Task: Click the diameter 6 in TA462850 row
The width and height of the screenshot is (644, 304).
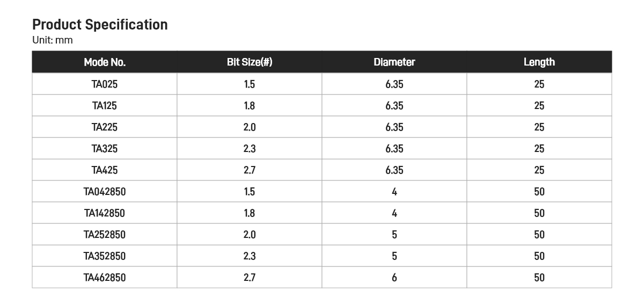Action: [394, 278]
